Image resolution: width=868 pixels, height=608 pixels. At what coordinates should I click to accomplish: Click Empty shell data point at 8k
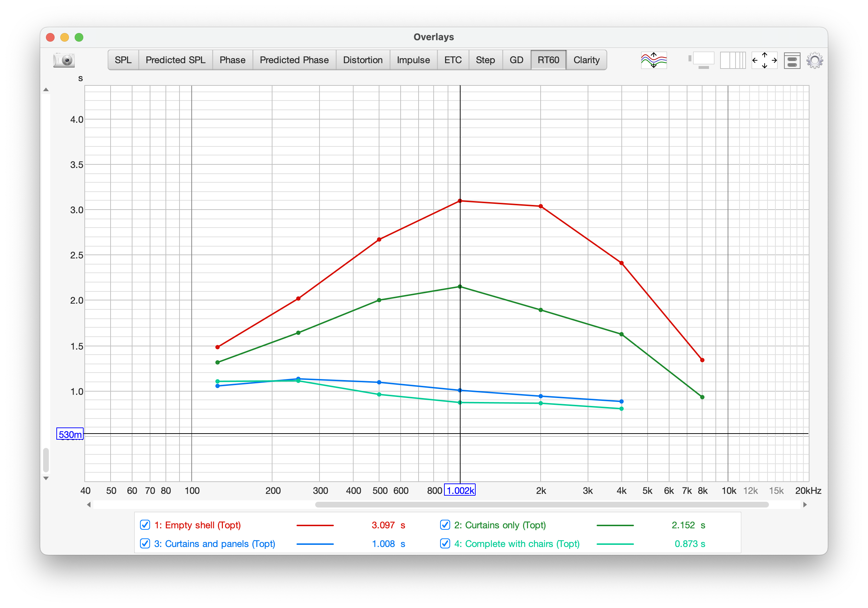click(x=702, y=360)
